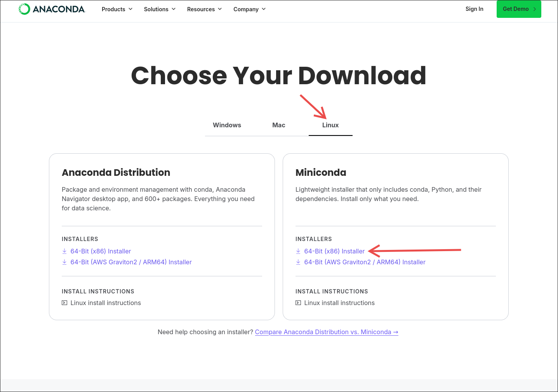This screenshot has width=558, height=392.
Task: Download Miniconda AWS Graviton2 / ARM64 Installer
Action: point(365,262)
